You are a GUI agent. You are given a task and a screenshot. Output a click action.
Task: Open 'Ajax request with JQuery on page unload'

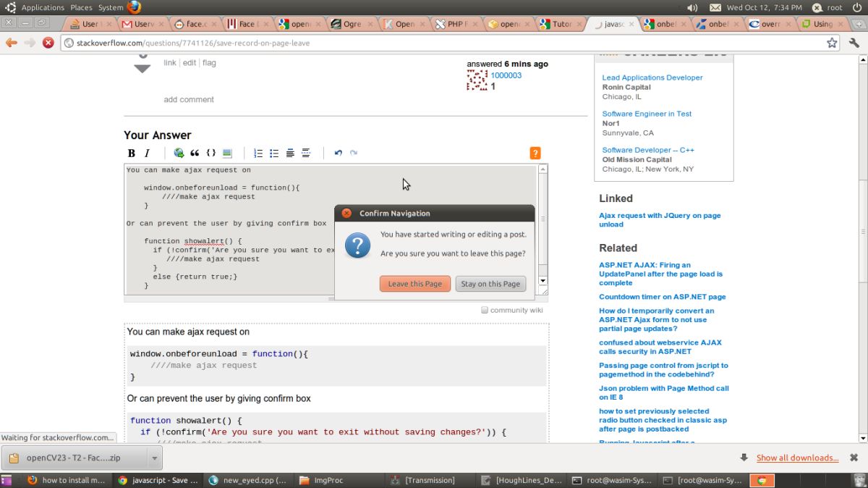tap(660, 219)
